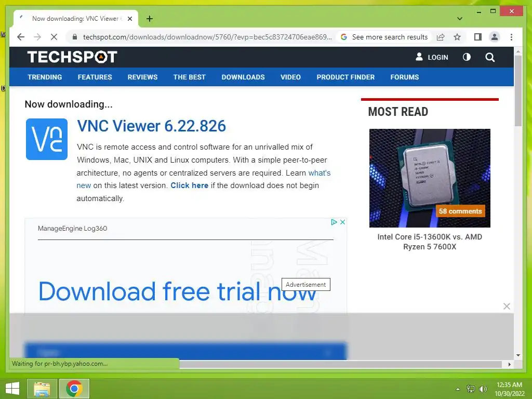Screen dimensions: 532x399
Task: Open the FEATURES section
Action: tap(95, 77)
